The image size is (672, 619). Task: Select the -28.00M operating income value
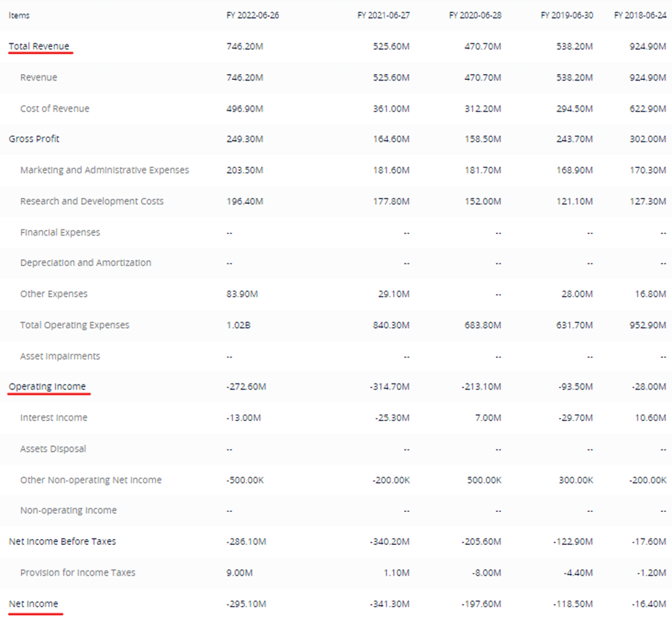click(649, 387)
